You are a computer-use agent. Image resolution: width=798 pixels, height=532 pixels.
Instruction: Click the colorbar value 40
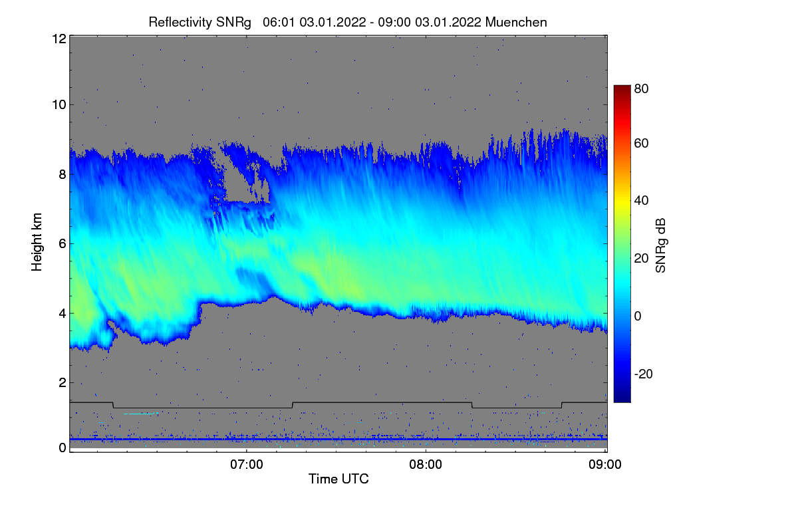[x=642, y=201]
